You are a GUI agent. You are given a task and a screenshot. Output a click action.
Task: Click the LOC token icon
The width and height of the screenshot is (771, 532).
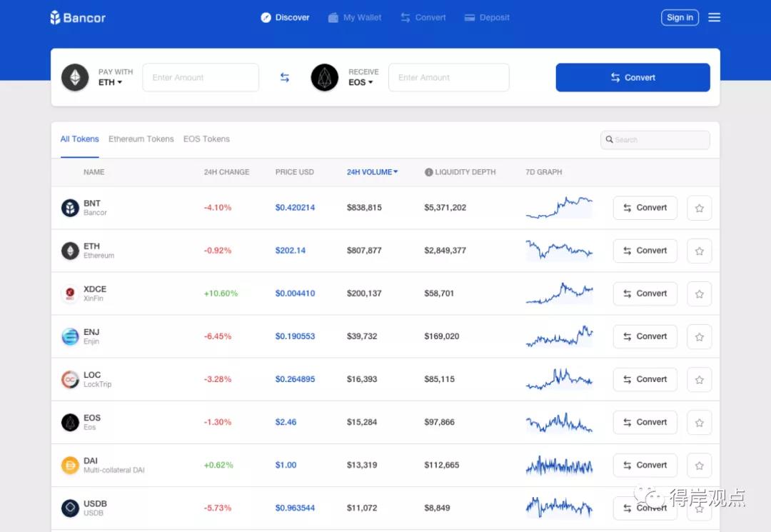click(70, 379)
